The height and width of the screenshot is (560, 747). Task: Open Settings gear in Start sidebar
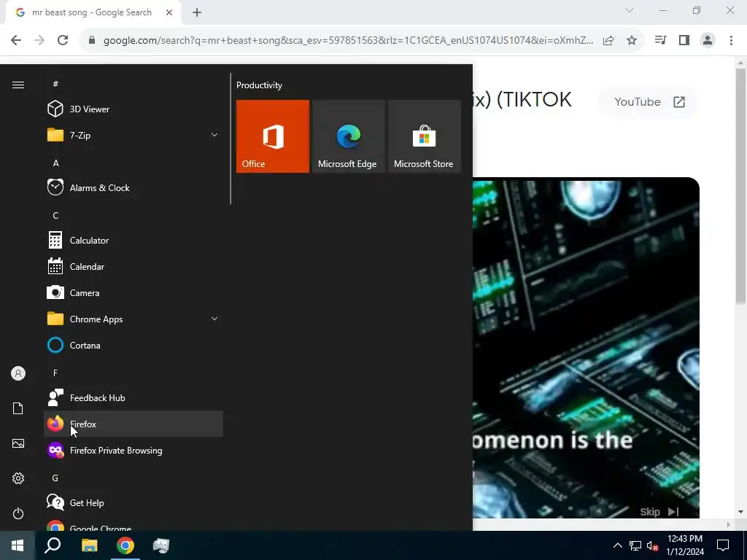[18, 478]
